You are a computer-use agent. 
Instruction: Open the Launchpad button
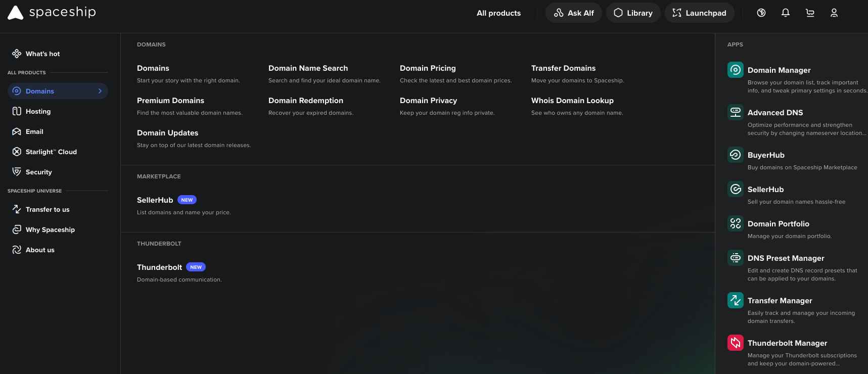[x=699, y=13]
